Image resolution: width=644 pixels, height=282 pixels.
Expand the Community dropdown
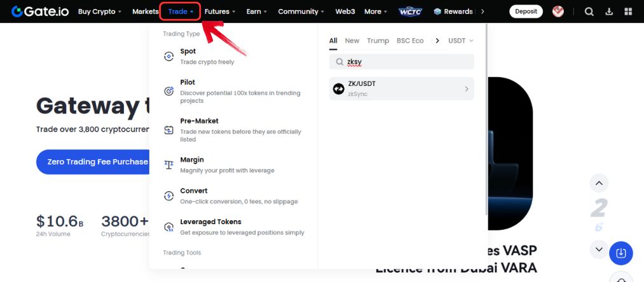pos(301,11)
